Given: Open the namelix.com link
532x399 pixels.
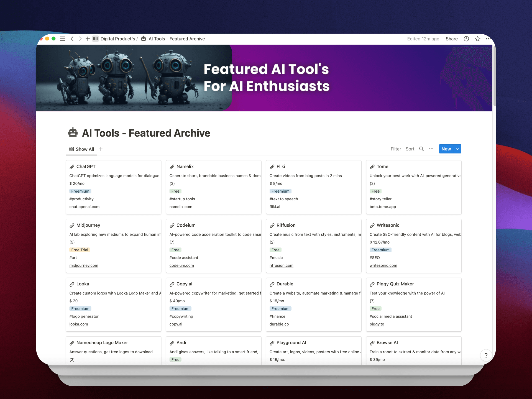Looking at the screenshot, I should tap(181, 207).
